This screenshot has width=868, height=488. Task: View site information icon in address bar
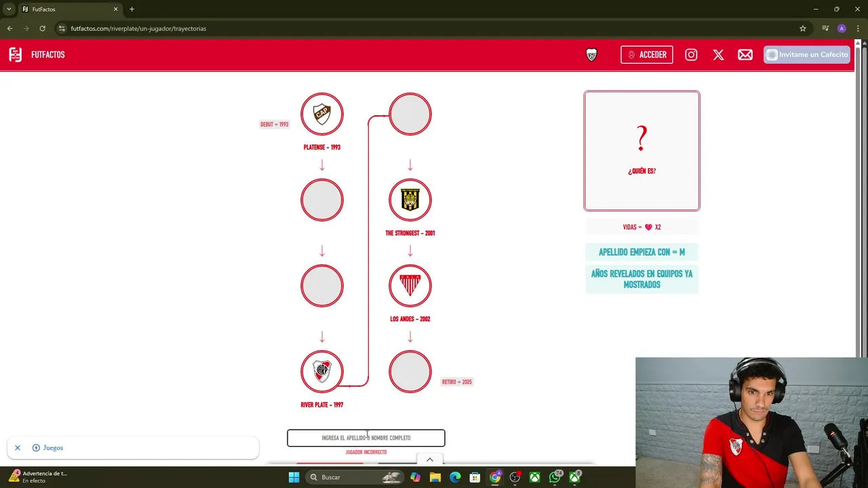tap(62, 28)
